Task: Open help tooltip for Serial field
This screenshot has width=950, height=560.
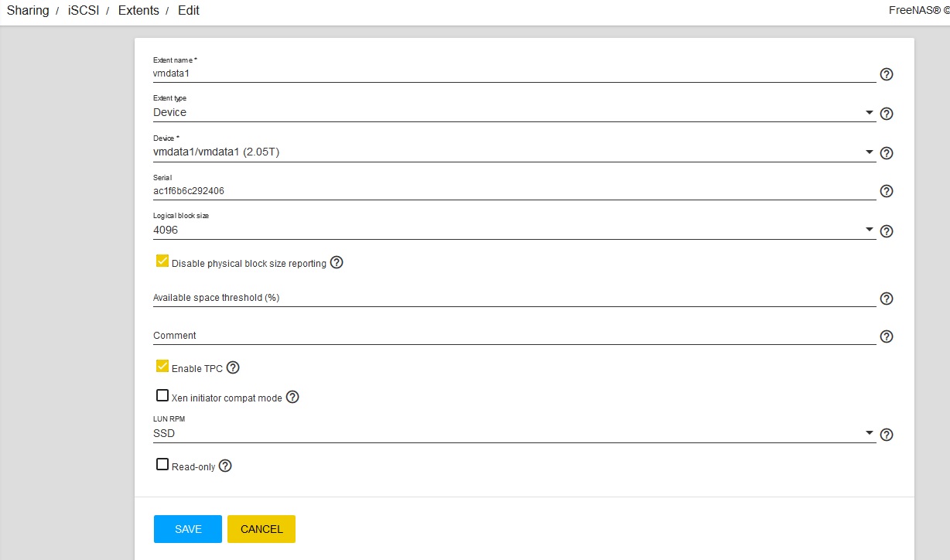Action: click(x=887, y=191)
